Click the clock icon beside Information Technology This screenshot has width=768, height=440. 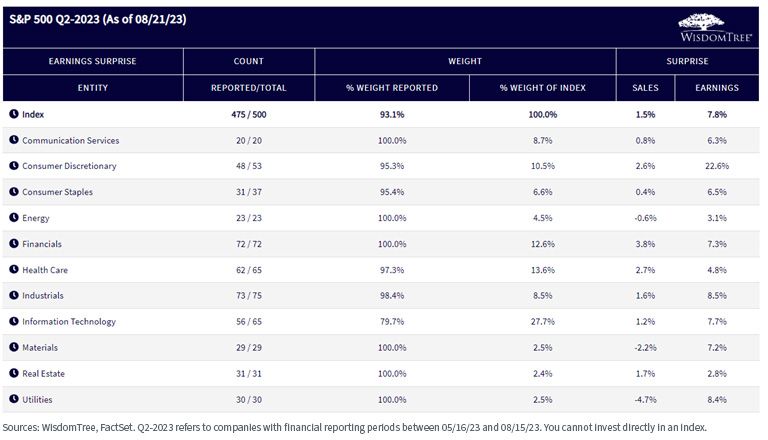pos(14,321)
